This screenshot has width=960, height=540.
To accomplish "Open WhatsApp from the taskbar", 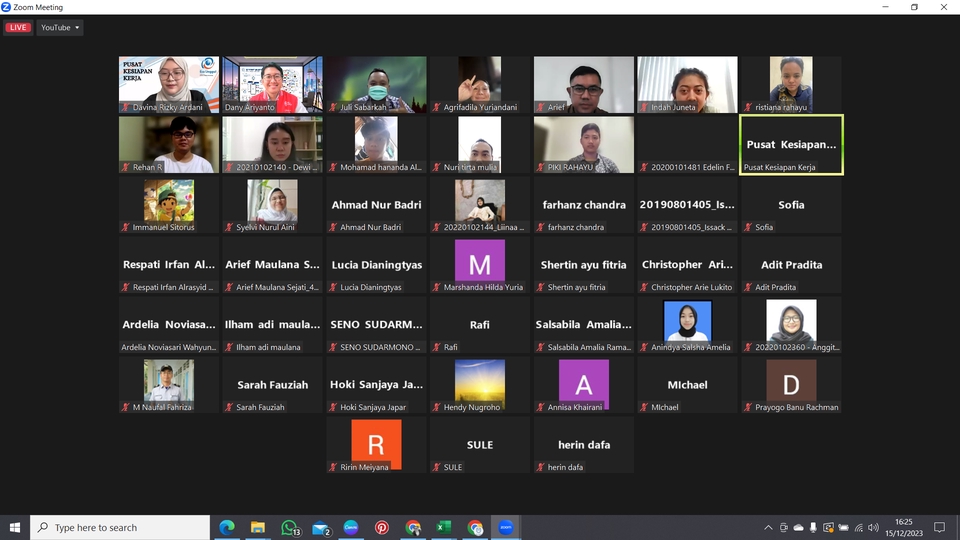I will pos(289,527).
